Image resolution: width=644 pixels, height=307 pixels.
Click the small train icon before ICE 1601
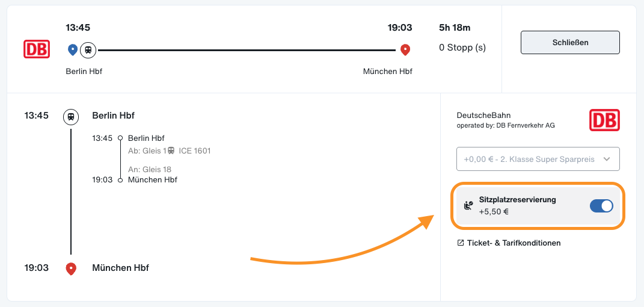(x=171, y=151)
